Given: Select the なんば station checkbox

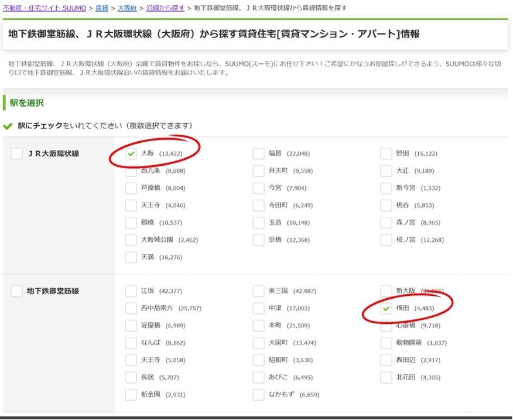Looking at the screenshot, I should pyautogui.click(x=131, y=343).
